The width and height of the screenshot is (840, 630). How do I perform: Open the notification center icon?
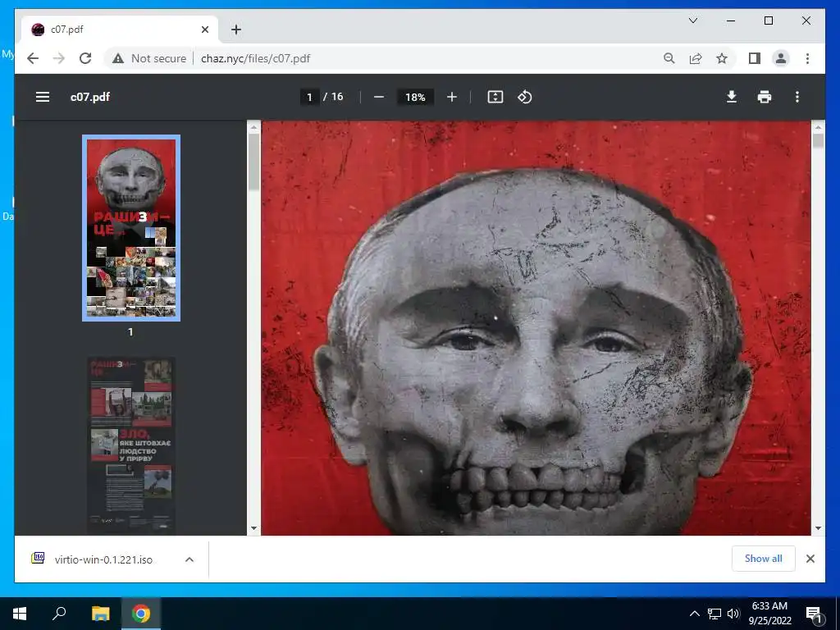813,614
